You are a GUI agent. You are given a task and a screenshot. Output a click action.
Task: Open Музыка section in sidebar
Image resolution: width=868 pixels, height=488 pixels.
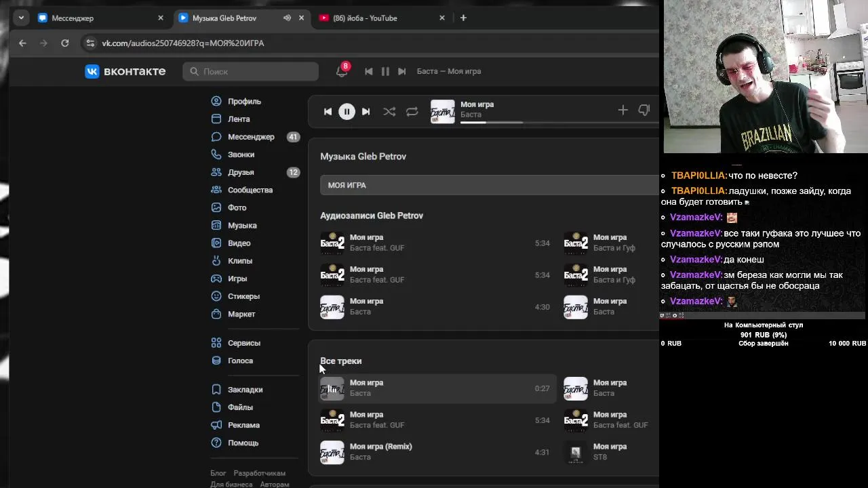(242, 225)
